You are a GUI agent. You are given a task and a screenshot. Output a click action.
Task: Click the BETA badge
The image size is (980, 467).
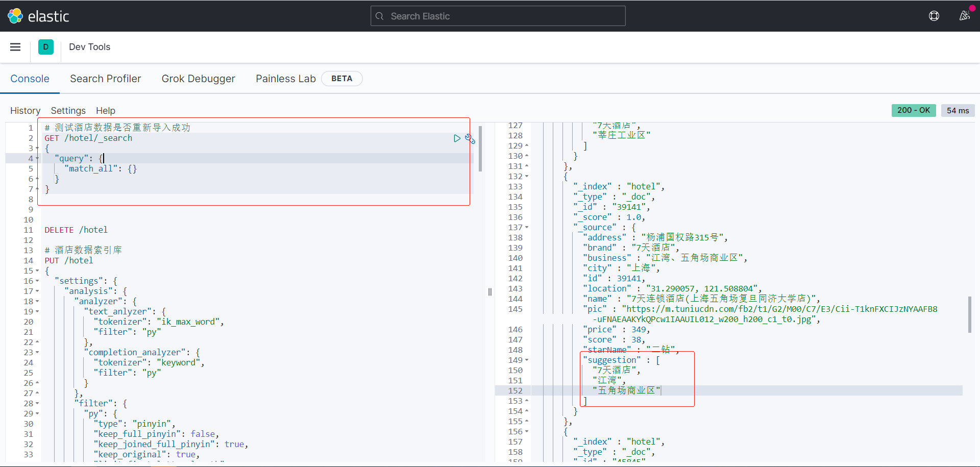(x=342, y=79)
